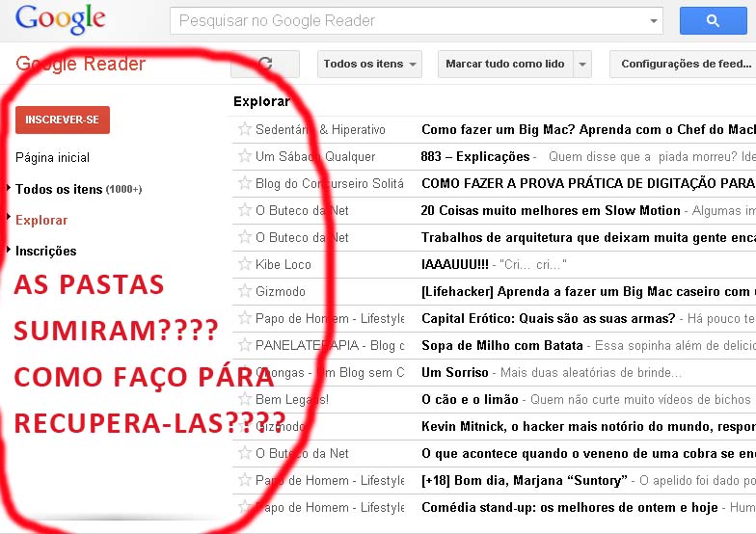Select Explorar in the sidebar
The width and height of the screenshot is (756, 534).
coord(41,220)
